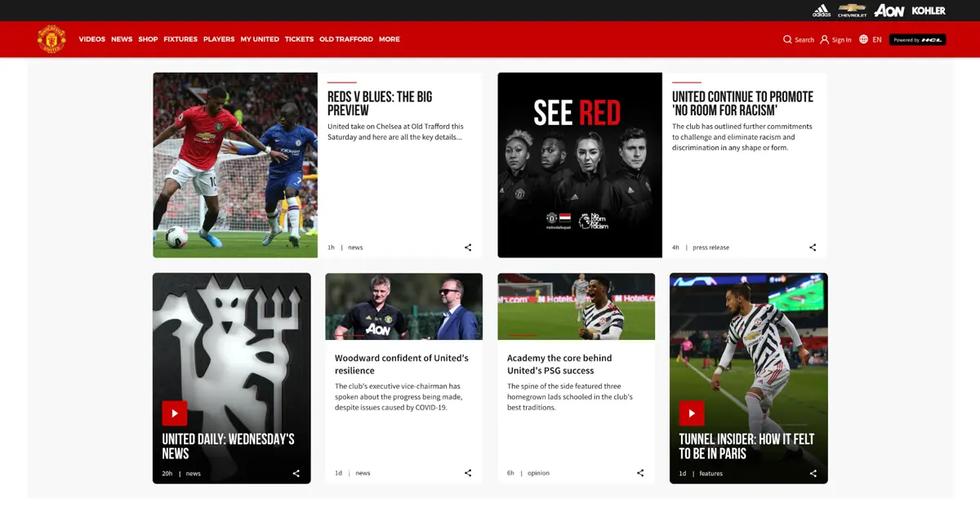Click the Rashford celebrating photo in Academy card
Viewport: 980px width, 509px height.
pos(576,306)
